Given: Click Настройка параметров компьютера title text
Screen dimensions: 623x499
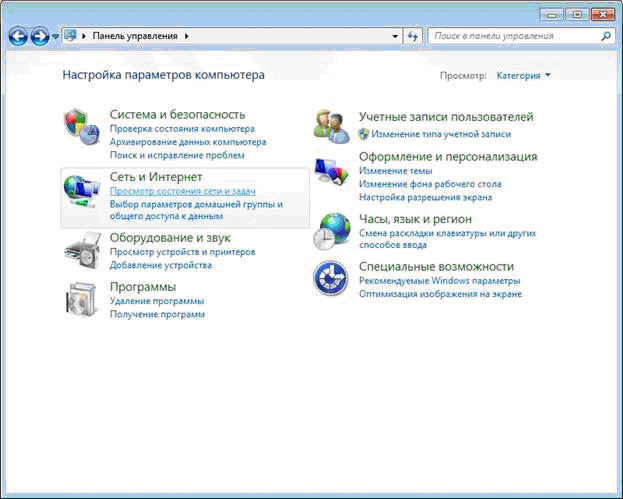Looking at the screenshot, I should point(163,75).
